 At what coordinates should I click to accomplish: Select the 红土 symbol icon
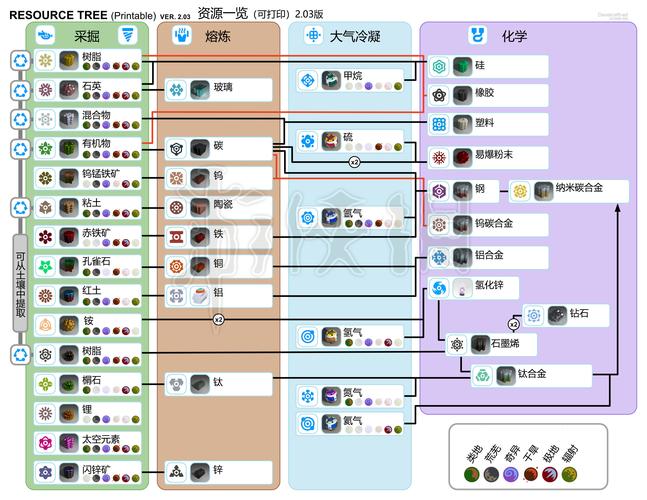tap(45, 296)
